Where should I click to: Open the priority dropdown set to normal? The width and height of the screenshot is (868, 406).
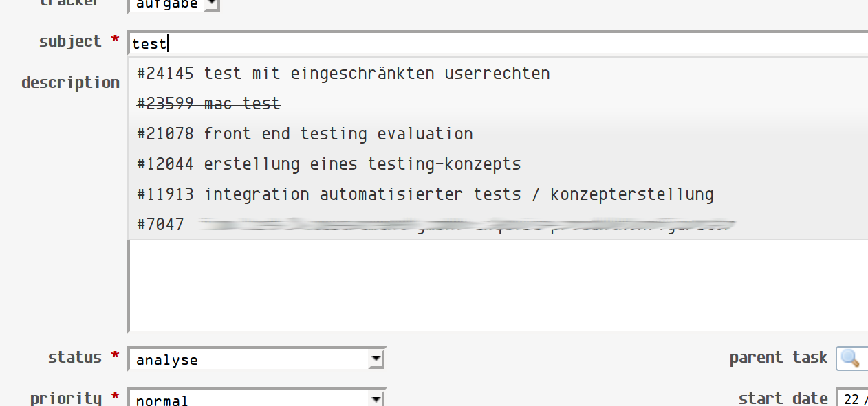(x=257, y=398)
